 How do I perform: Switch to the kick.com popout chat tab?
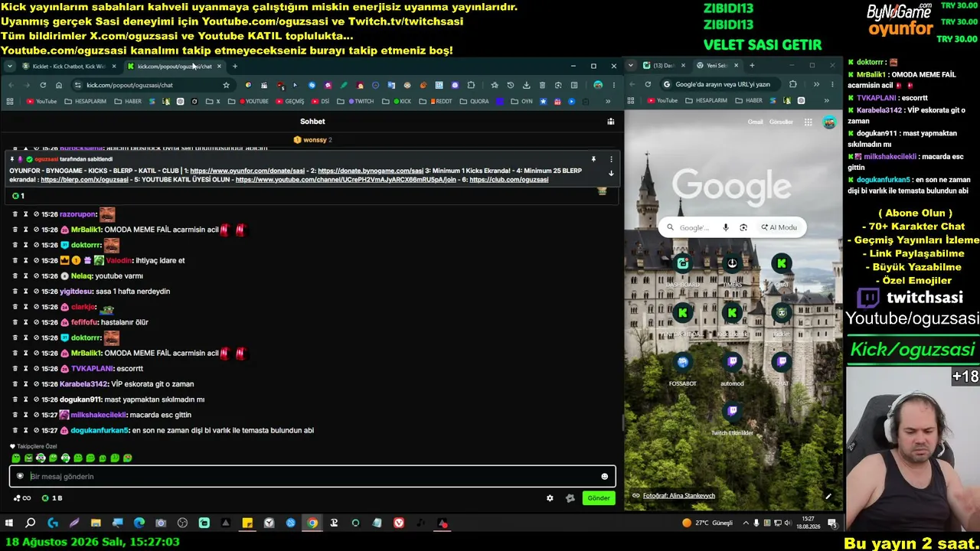[175, 67]
